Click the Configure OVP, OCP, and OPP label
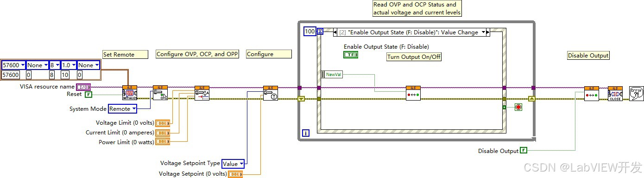Viewport: 644px width, 178px height. 197,54
